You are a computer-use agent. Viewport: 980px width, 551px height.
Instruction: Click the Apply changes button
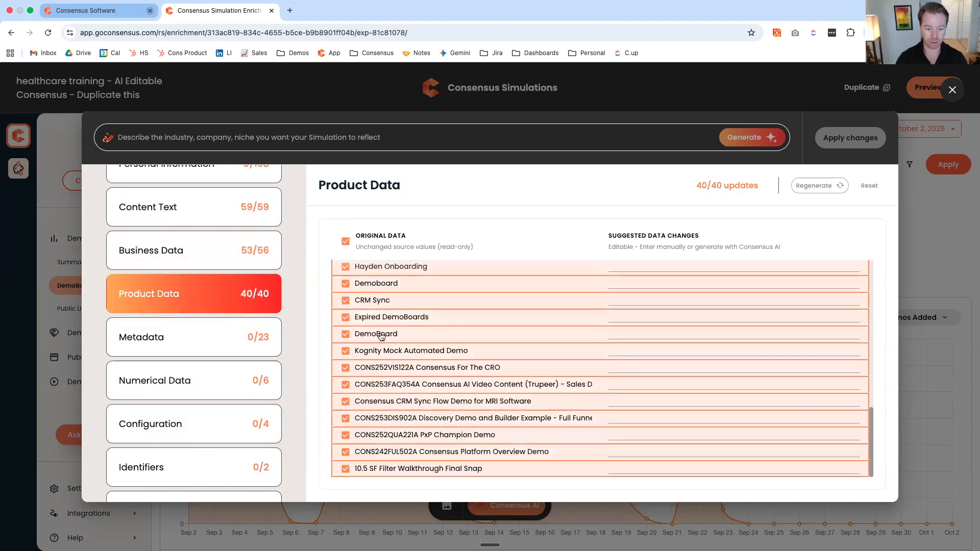pyautogui.click(x=850, y=137)
